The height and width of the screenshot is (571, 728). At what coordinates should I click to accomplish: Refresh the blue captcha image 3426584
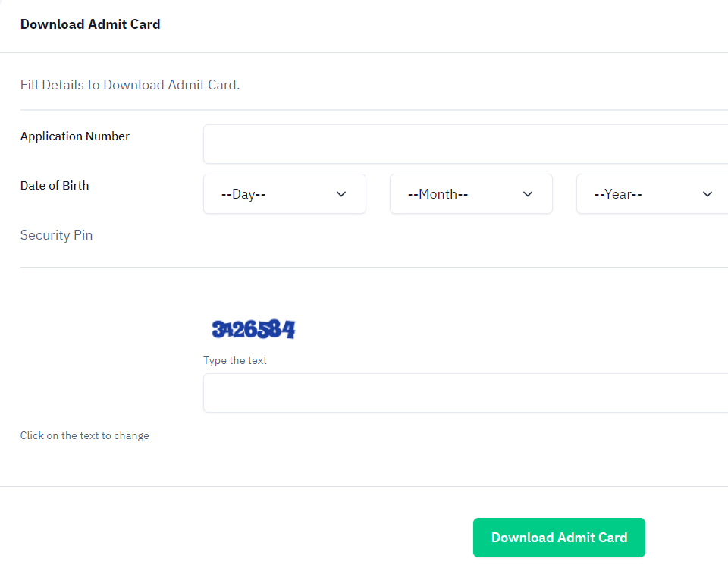coord(253,329)
